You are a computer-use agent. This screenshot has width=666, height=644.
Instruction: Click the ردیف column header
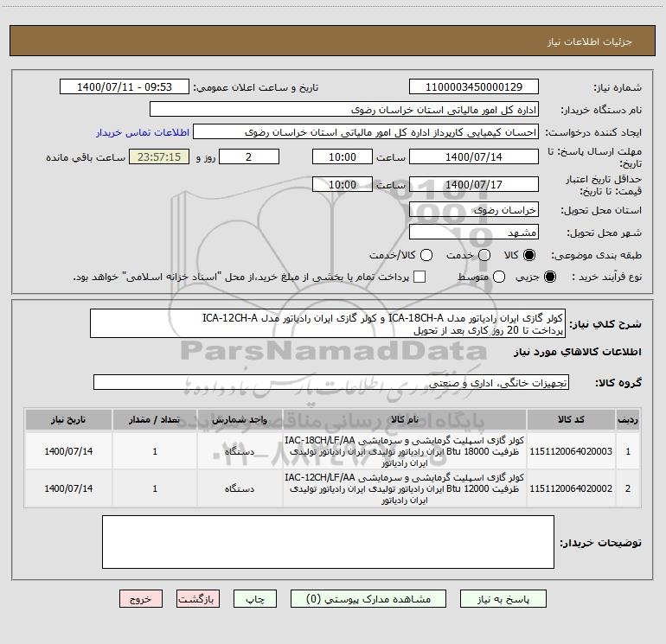628,419
